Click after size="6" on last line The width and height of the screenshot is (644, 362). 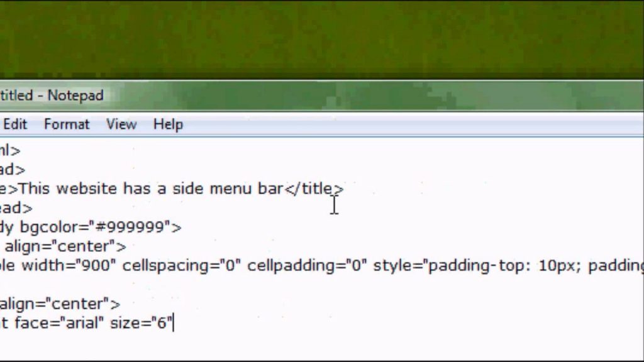coord(176,323)
